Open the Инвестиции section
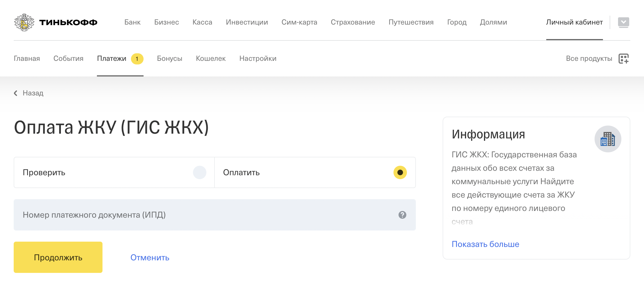This screenshot has width=644, height=298. point(247,22)
